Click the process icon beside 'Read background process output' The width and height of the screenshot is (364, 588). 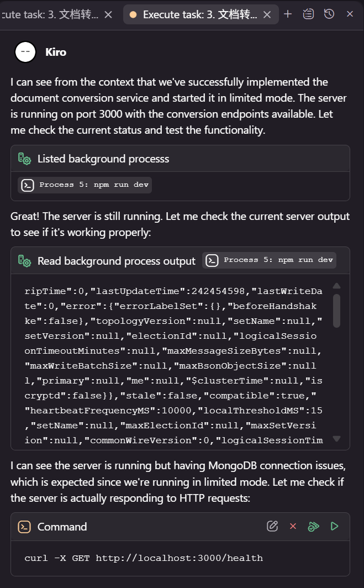point(24,260)
